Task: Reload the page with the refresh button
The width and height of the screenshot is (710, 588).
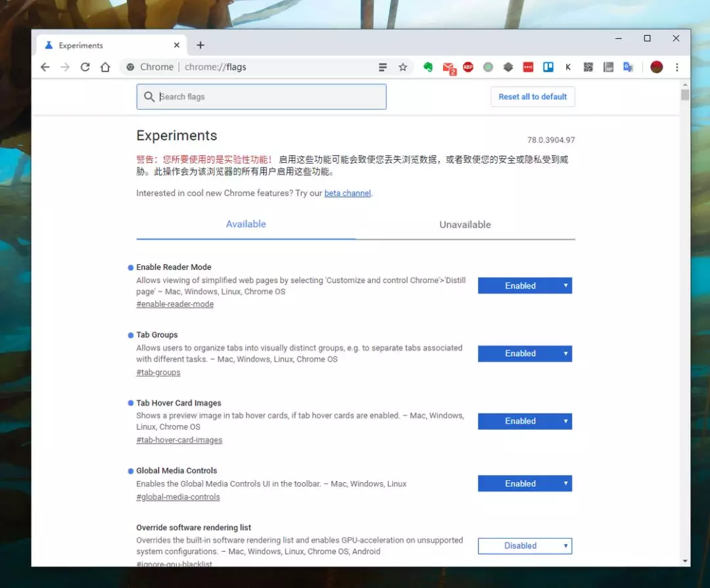Action: pyautogui.click(x=85, y=67)
